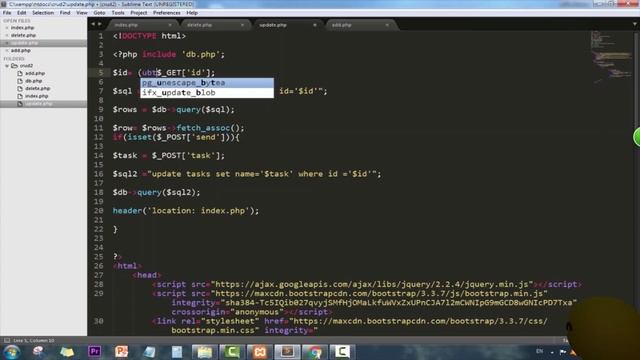Click the minimap in the editor

point(611,57)
